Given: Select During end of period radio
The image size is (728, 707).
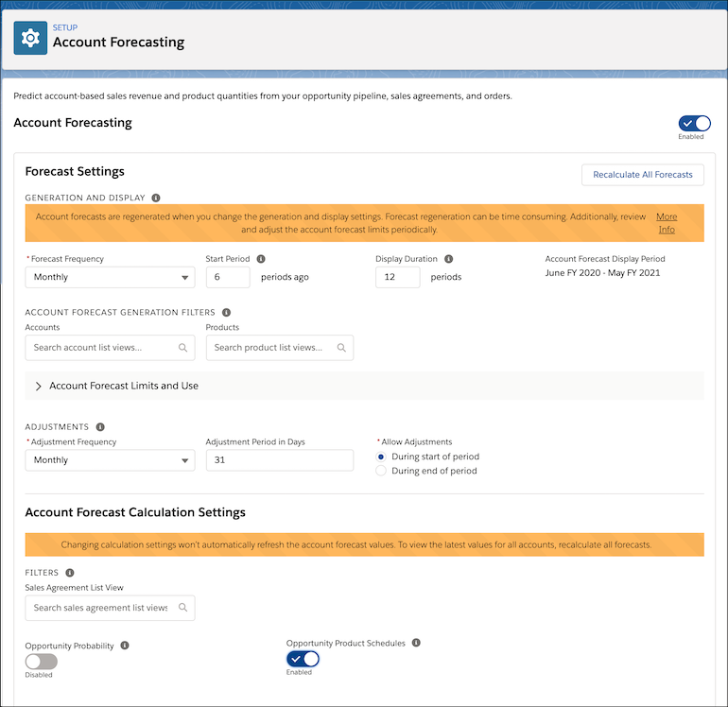Looking at the screenshot, I should point(381,471).
